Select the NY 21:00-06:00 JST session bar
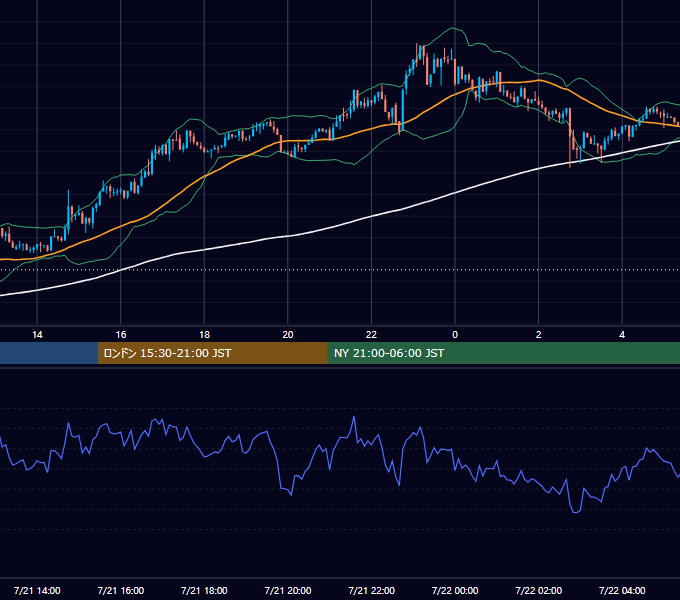Image resolution: width=680 pixels, height=600 pixels. [503, 353]
